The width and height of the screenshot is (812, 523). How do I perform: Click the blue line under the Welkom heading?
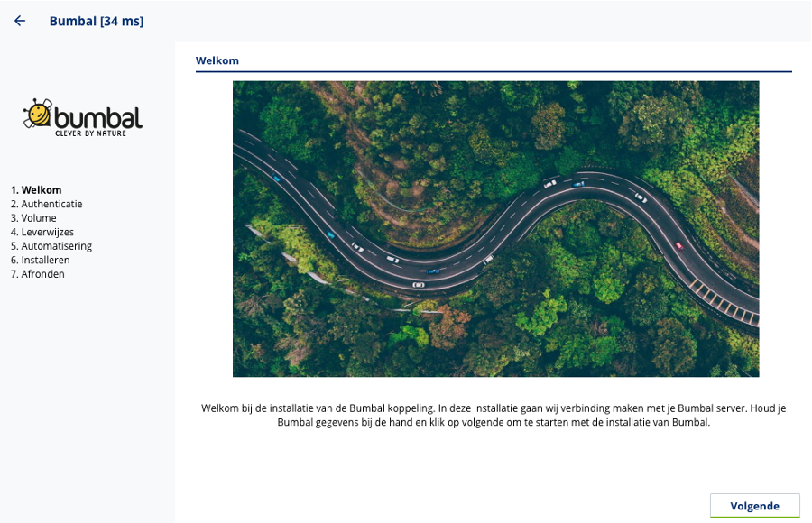[x=494, y=71]
